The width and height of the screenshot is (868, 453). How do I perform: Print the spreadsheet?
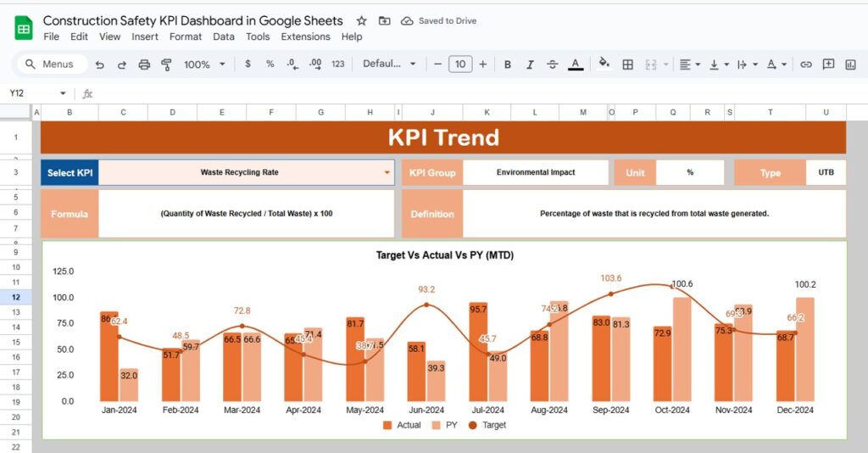tap(144, 64)
